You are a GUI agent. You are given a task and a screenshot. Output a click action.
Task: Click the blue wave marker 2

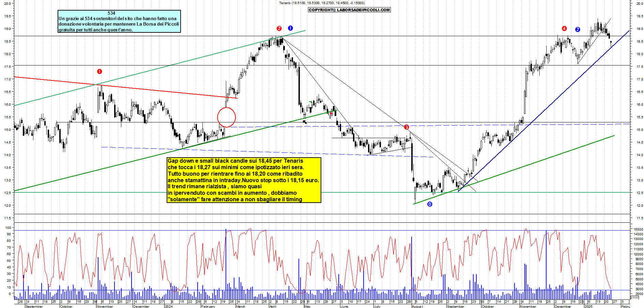(578, 29)
